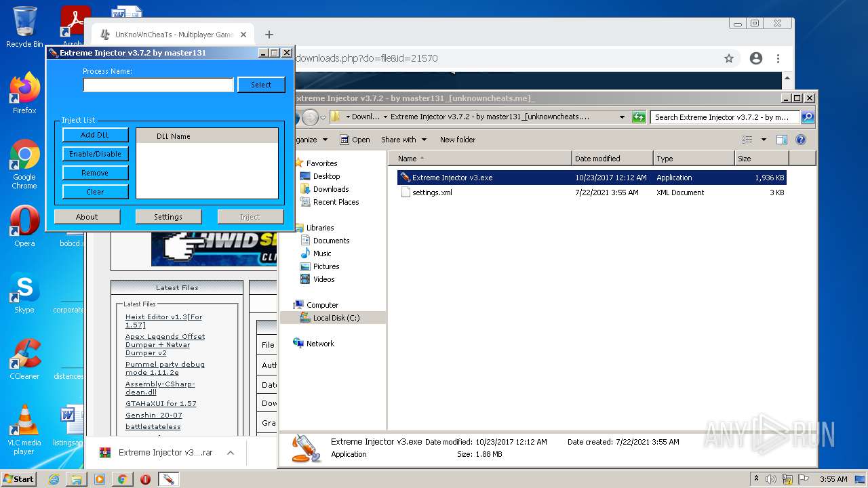Open Settings in Extreme Injector
The height and width of the screenshot is (488, 868).
click(168, 217)
